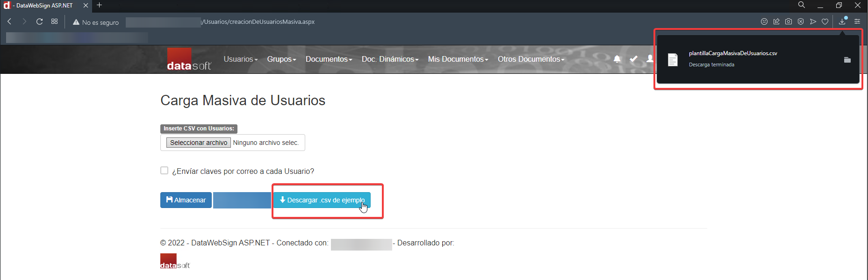Show downloaded file in folder
Viewport: 868px width, 280px height.
(847, 60)
